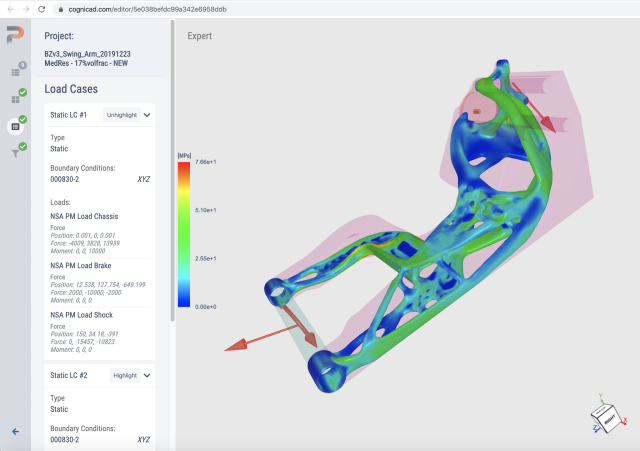Collapse Static LC #1 with chevron

pyautogui.click(x=148, y=115)
